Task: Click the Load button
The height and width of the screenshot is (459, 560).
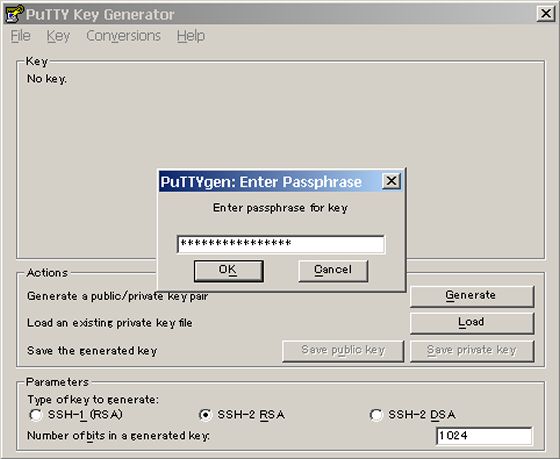Action: click(472, 323)
